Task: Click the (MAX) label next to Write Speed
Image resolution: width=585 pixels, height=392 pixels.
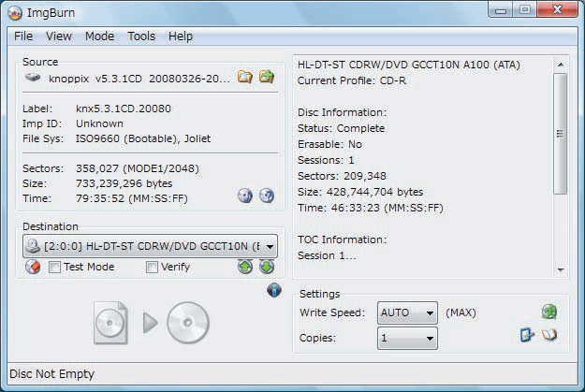Action: click(x=461, y=312)
